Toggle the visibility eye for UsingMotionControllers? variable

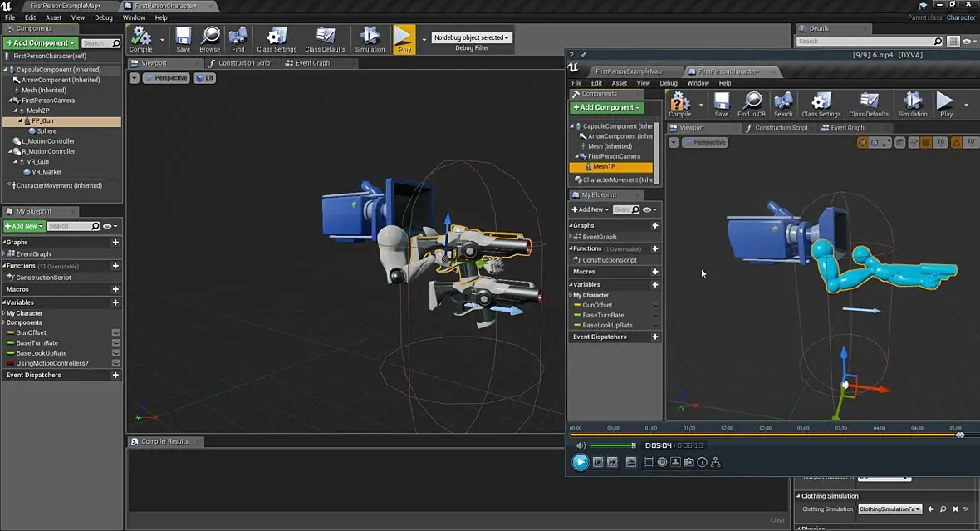click(115, 363)
